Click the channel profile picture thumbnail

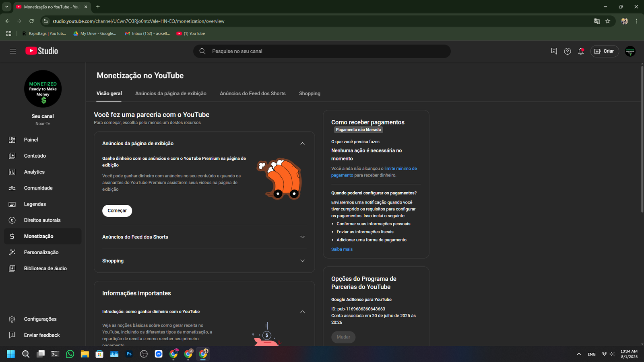(43, 89)
